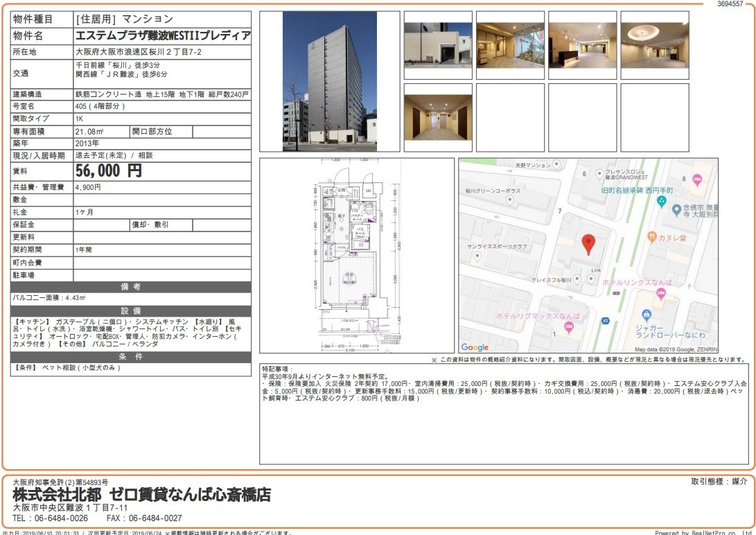Click the 町内会費 row label
The image size is (756, 535).
tap(27, 263)
